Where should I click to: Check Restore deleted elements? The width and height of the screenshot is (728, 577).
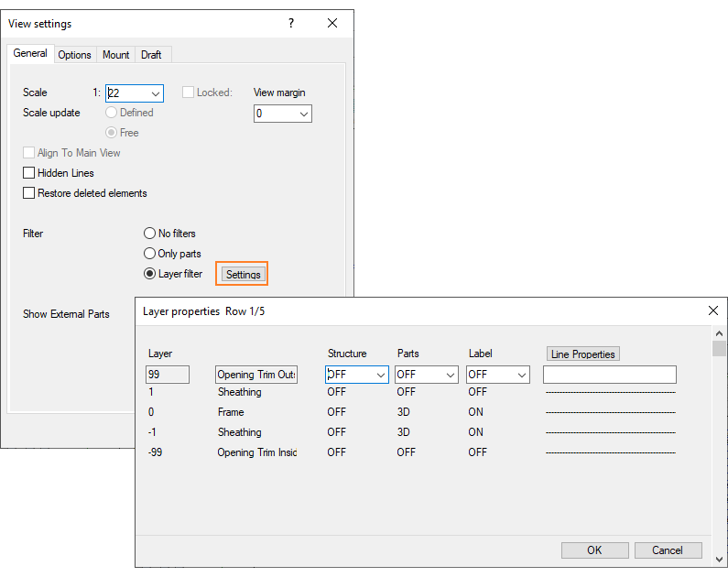pyautogui.click(x=29, y=193)
